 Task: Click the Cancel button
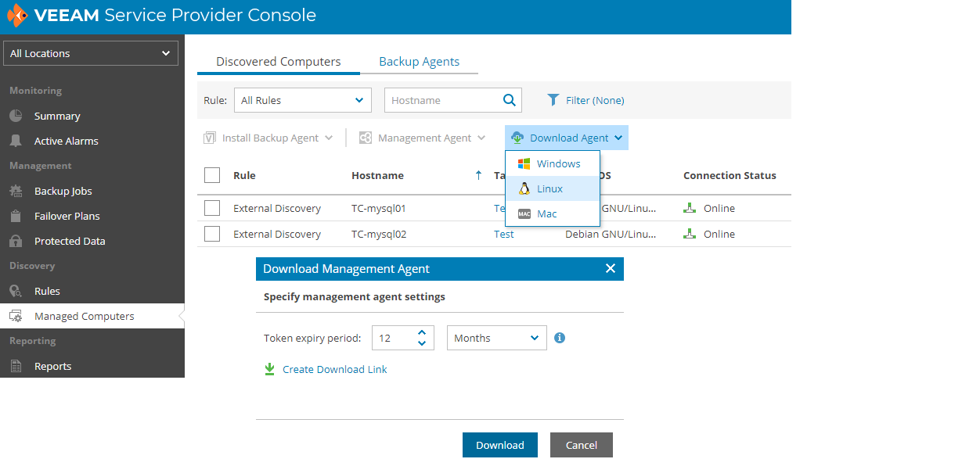(582, 445)
